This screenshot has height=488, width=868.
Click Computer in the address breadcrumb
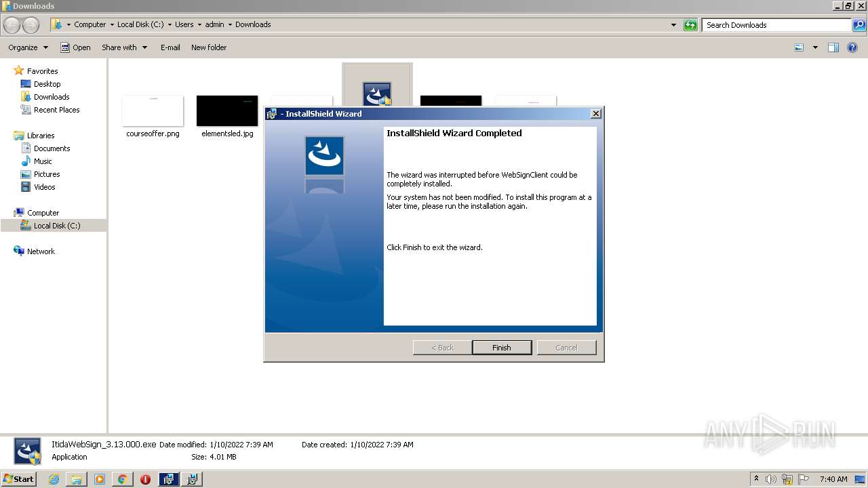coord(90,24)
